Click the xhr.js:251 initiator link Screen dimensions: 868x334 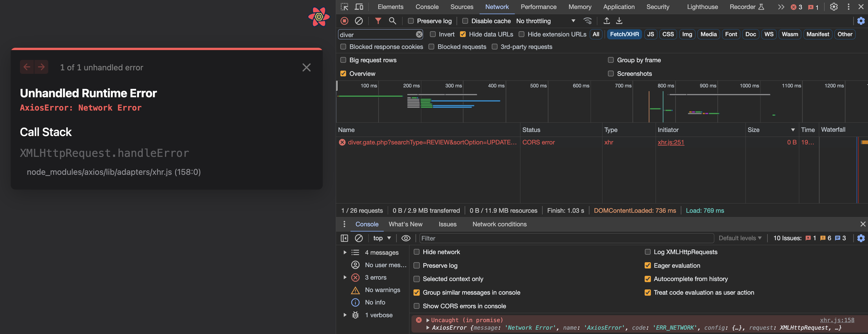coord(671,142)
